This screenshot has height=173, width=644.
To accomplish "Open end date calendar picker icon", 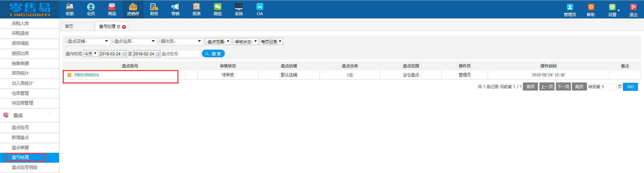I will [158, 54].
